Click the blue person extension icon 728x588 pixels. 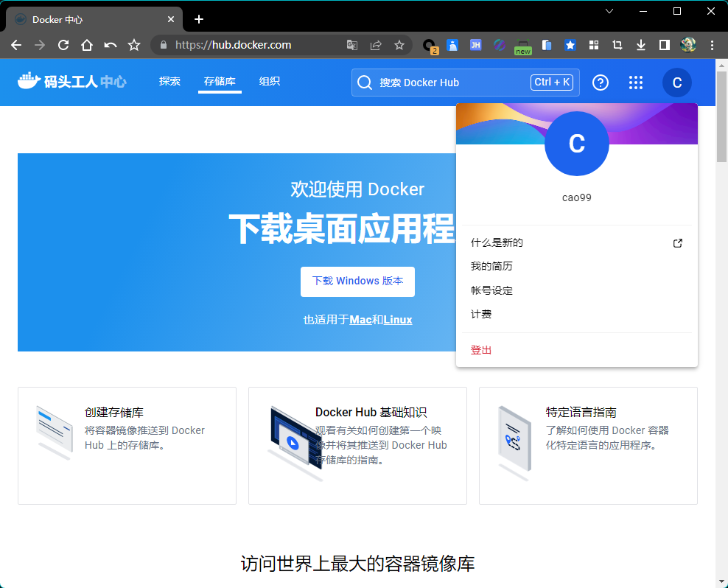[452, 45]
